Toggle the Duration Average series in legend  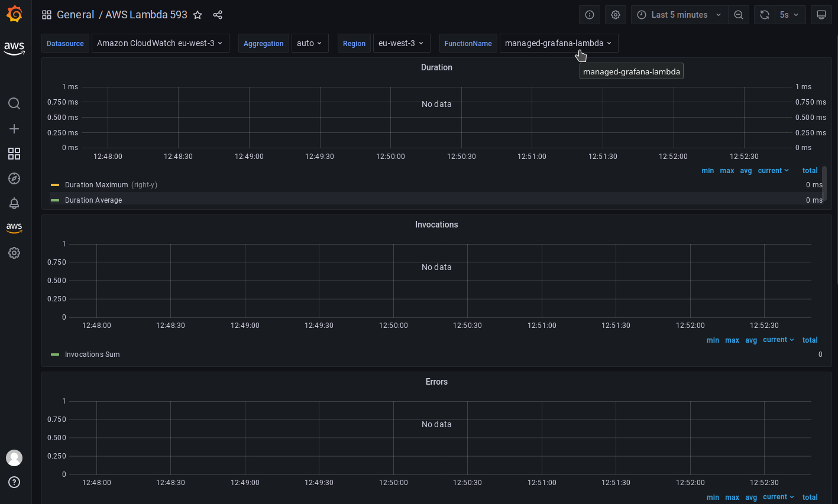click(93, 200)
